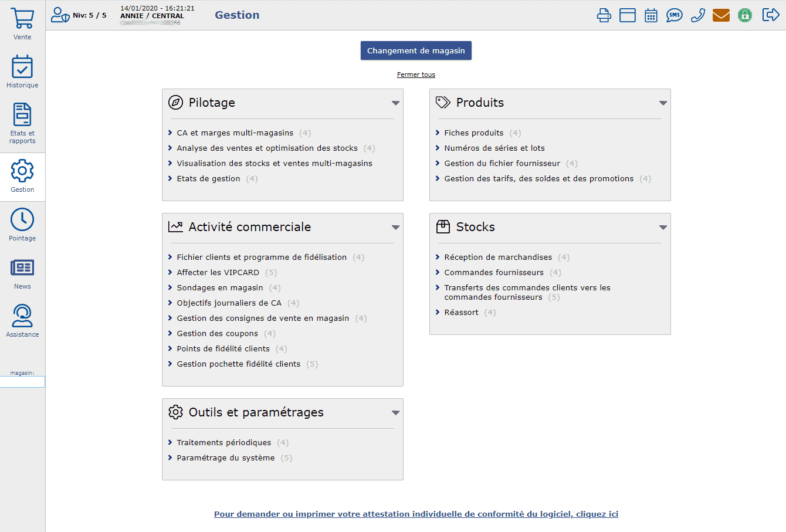Open the window panel icon in header
Screen dimensions: 786x532
pos(628,15)
